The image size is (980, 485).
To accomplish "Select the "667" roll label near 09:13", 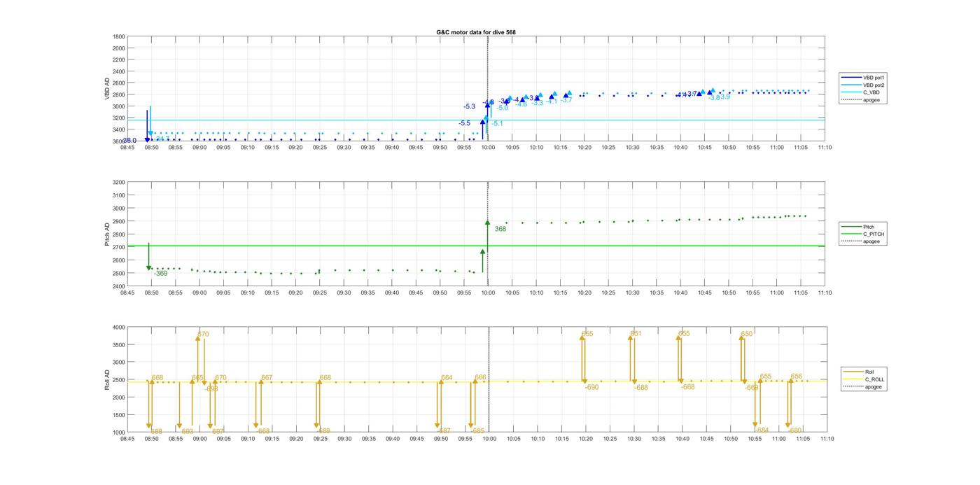I will coord(267,378).
